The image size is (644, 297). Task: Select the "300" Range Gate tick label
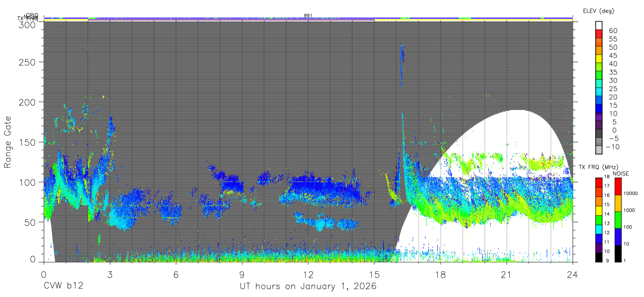tap(28, 25)
